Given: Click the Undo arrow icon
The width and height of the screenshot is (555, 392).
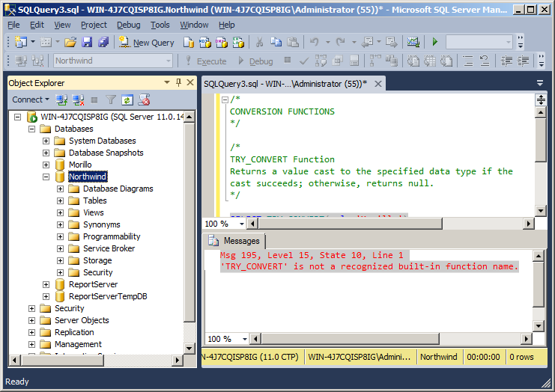Looking at the screenshot, I should point(314,42).
